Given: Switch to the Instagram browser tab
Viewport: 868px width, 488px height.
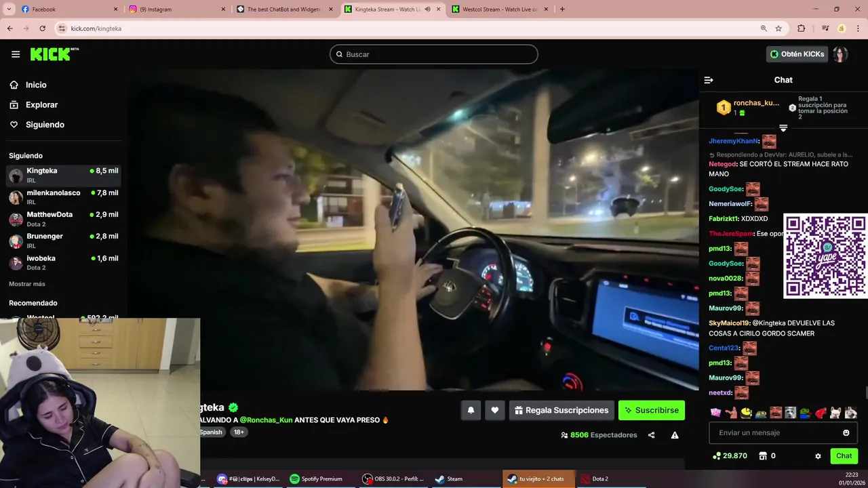Looking at the screenshot, I should coord(176,9).
